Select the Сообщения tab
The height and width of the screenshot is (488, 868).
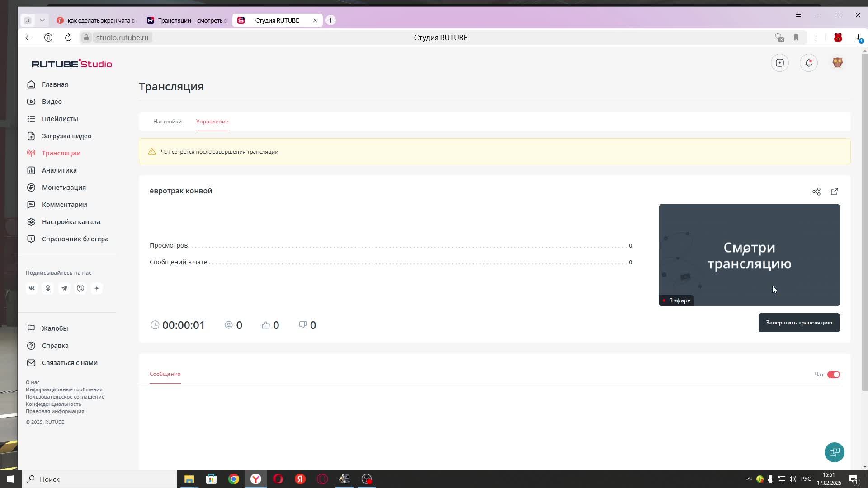(165, 374)
